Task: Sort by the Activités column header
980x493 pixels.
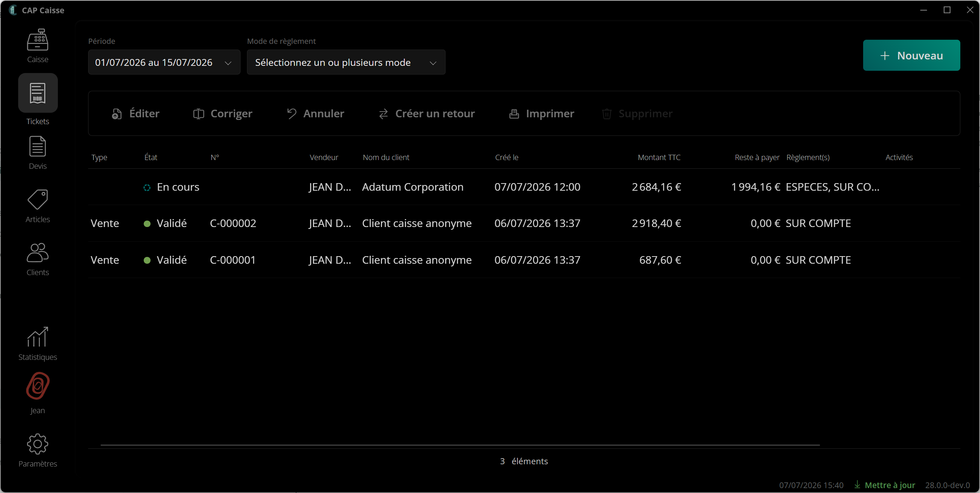Action: (899, 157)
